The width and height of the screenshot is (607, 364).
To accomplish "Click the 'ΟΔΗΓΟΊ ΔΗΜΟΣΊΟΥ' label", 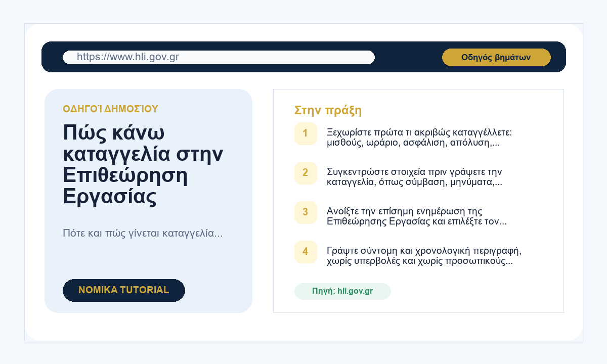I will coord(110,109).
